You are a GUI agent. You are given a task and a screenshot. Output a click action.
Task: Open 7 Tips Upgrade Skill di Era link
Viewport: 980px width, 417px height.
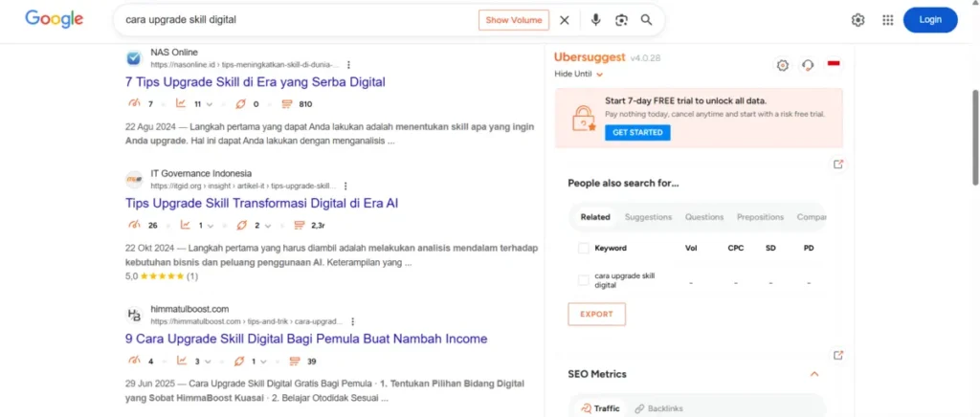tap(255, 82)
